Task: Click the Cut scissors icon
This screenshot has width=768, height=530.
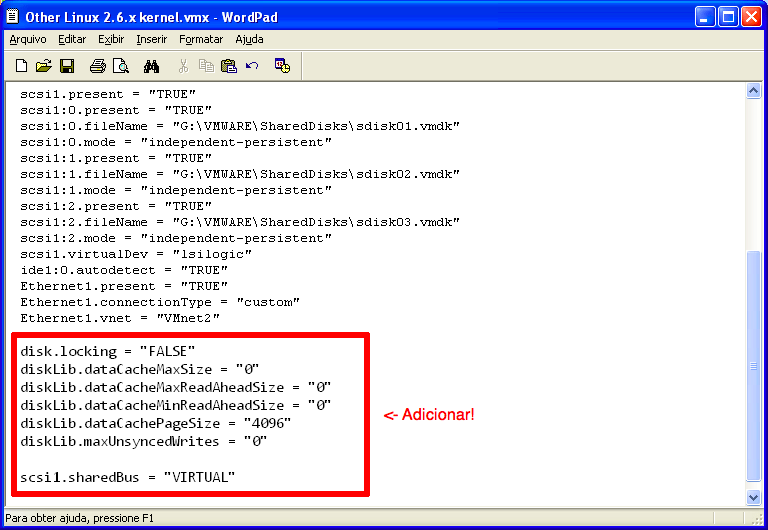Action: pos(183,67)
